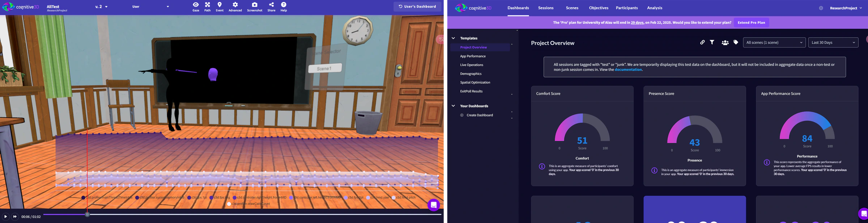The width and height of the screenshot is (868, 223).
Task: Open the tag filter icon
Action: click(736, 42)
